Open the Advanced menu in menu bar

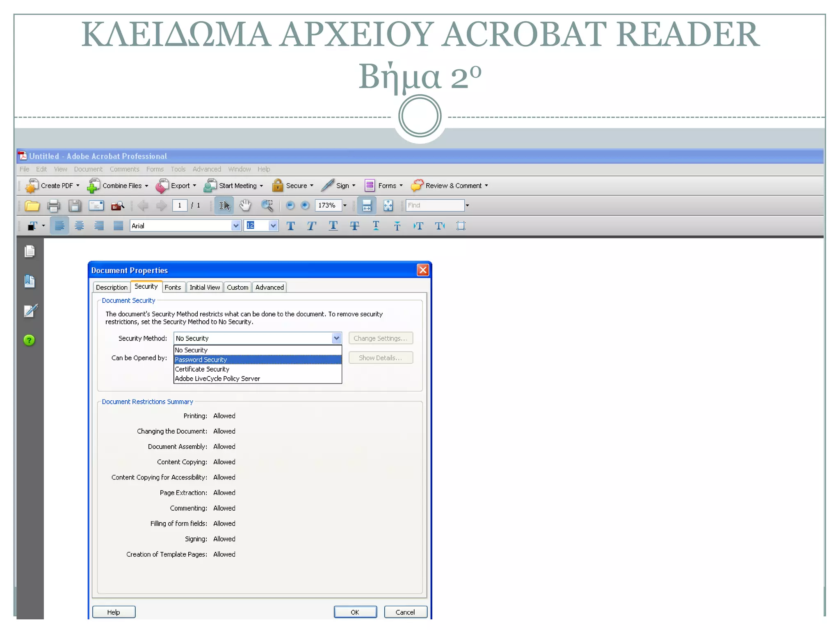(207, 169)
